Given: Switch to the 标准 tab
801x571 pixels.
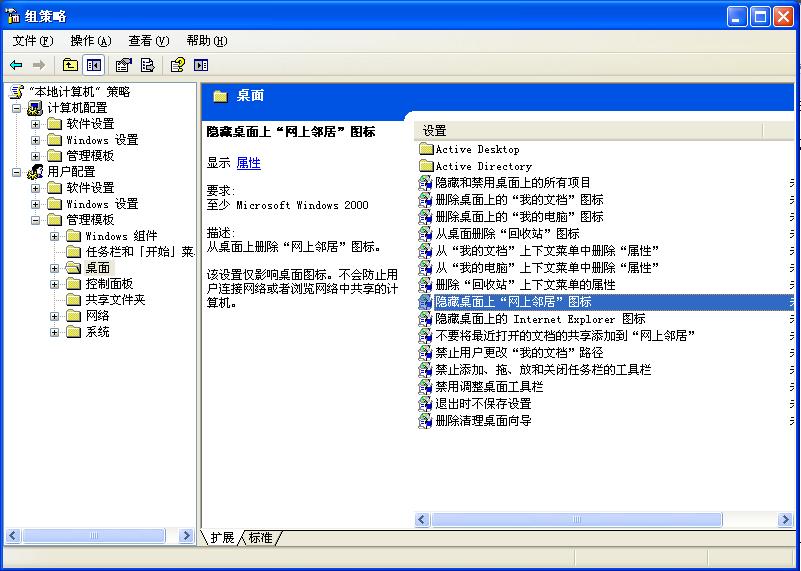Looking at the screenshot, I should click(x=261, y=538).
